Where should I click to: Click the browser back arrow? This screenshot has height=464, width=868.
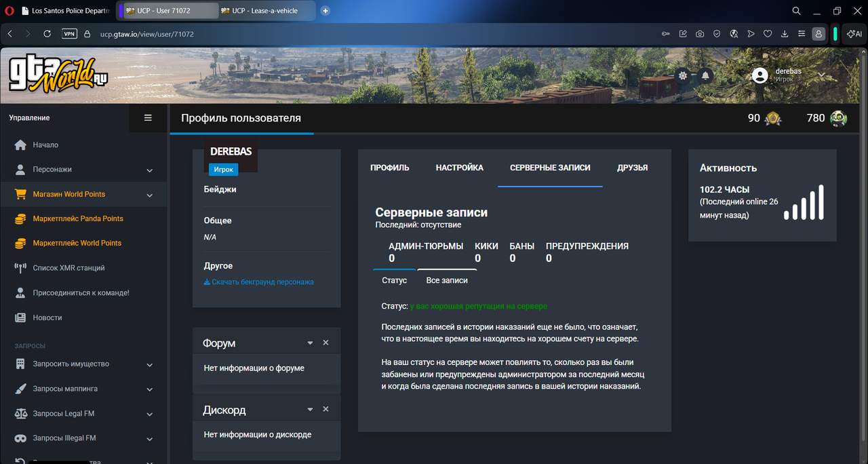[x=10, y=33]
